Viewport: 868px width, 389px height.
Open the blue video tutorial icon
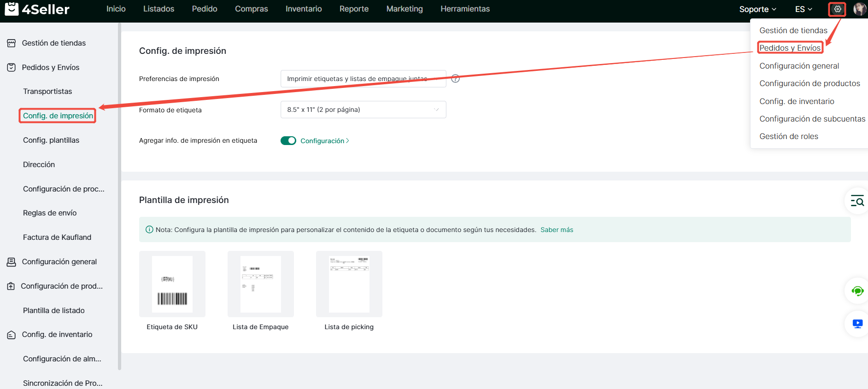pyautogui.click(x=857, y=324)
